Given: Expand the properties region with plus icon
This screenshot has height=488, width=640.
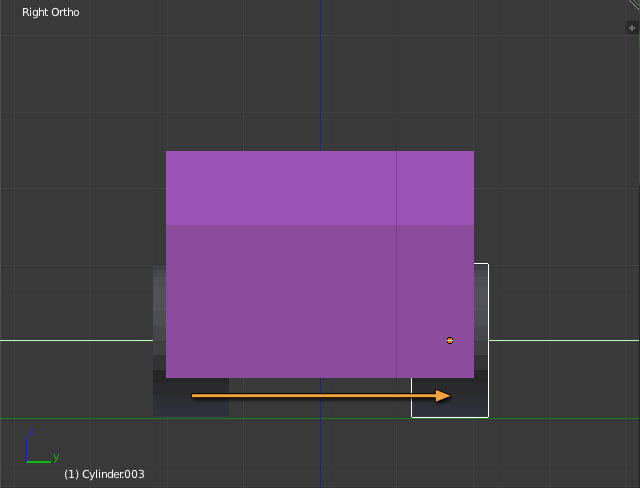Looking at the screenshot, I should click(631, 28).
